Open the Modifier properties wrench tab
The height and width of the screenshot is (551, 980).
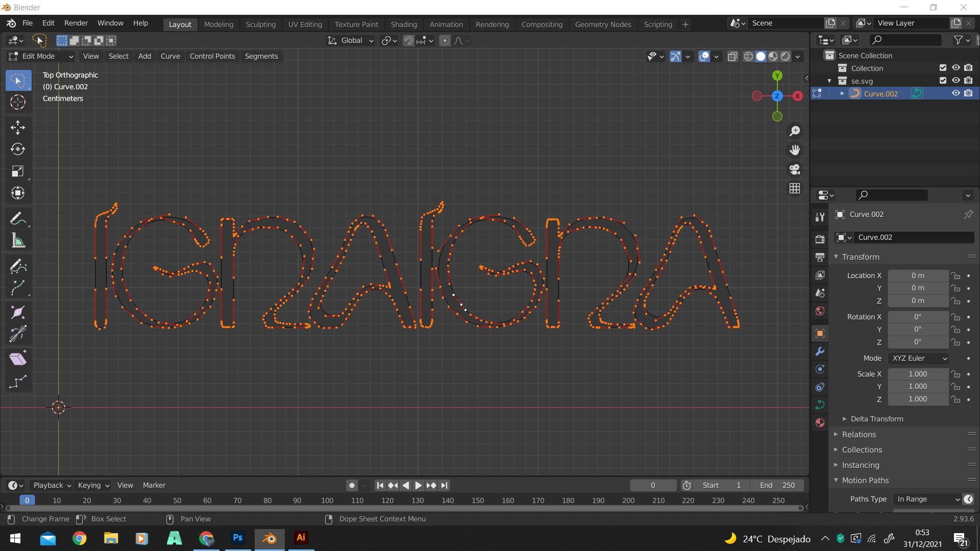[x=820, y=352]
